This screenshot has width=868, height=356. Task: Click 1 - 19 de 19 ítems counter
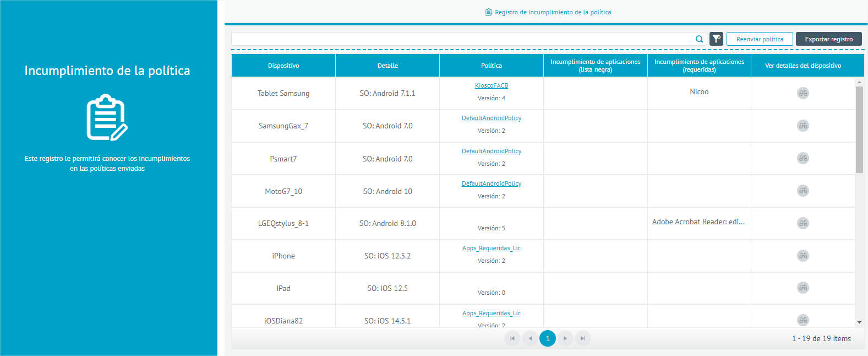[x=821, y=338]
